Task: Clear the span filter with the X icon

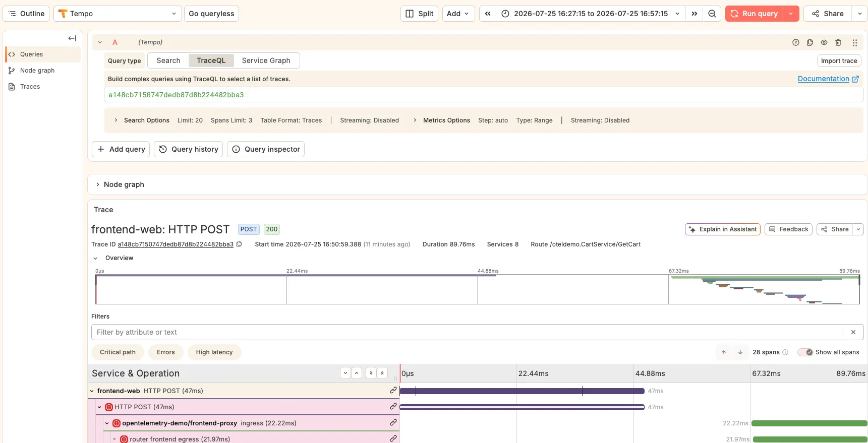Action: (x=853, y=332)
